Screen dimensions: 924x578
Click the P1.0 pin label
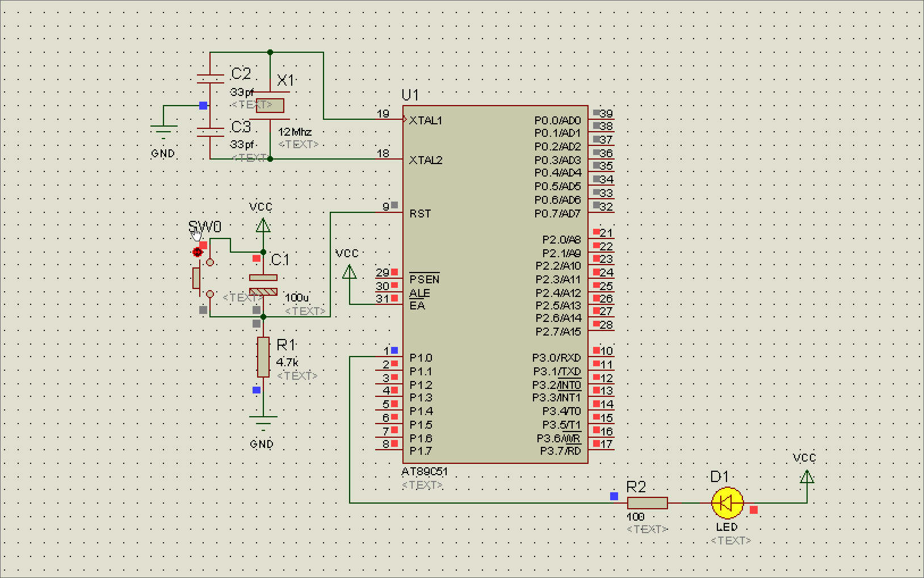[x=421, y=358]
